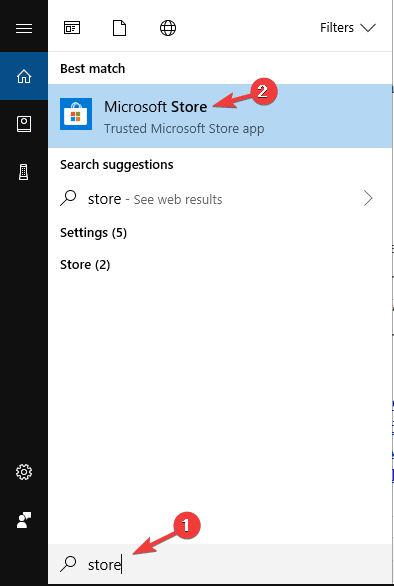394x586 pixels.
Task: Expand the Filters dropdown
Action: pos(348,28)
